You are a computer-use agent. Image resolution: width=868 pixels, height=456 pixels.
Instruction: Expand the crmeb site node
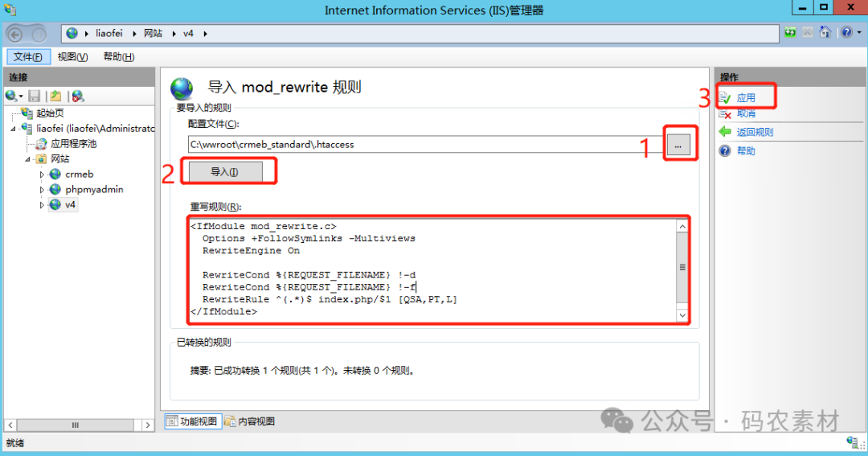click(42, 175)
